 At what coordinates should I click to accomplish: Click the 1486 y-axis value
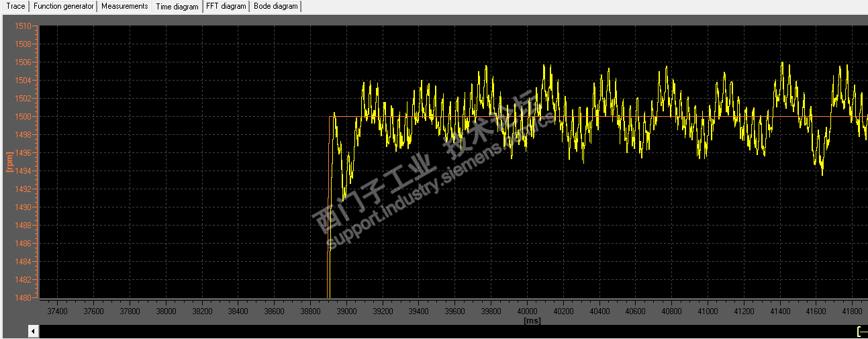[23, 244]
